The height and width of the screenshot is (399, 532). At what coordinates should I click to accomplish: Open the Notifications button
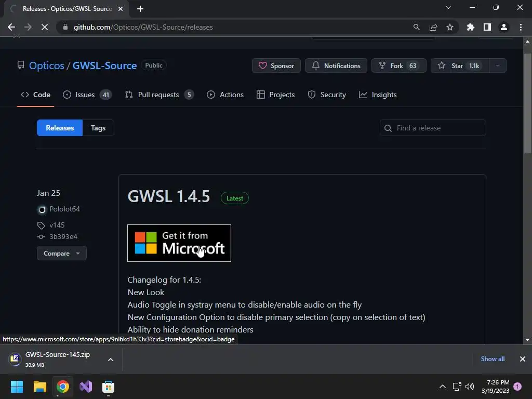pyautogui.click(x=336, y=65)
